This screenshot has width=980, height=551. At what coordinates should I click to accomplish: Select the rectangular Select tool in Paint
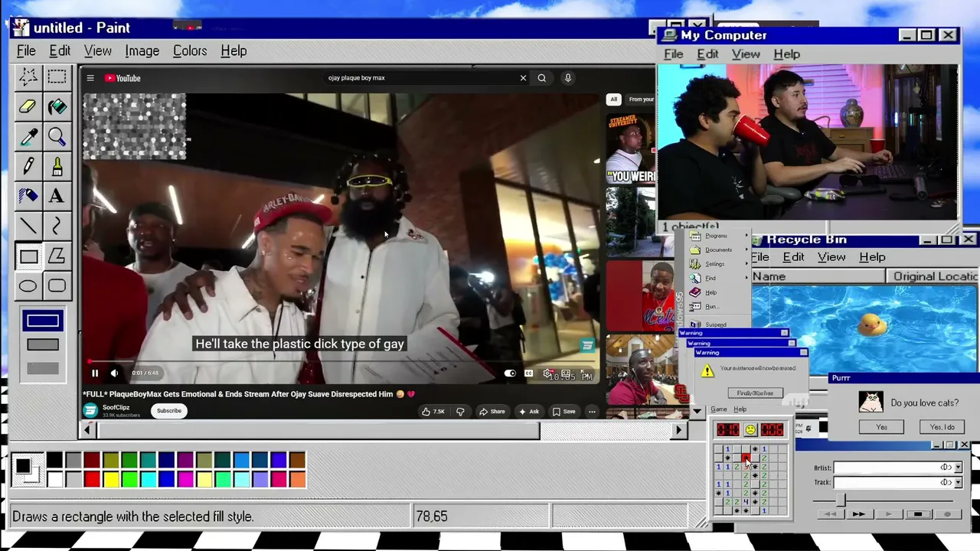[57, 77]
